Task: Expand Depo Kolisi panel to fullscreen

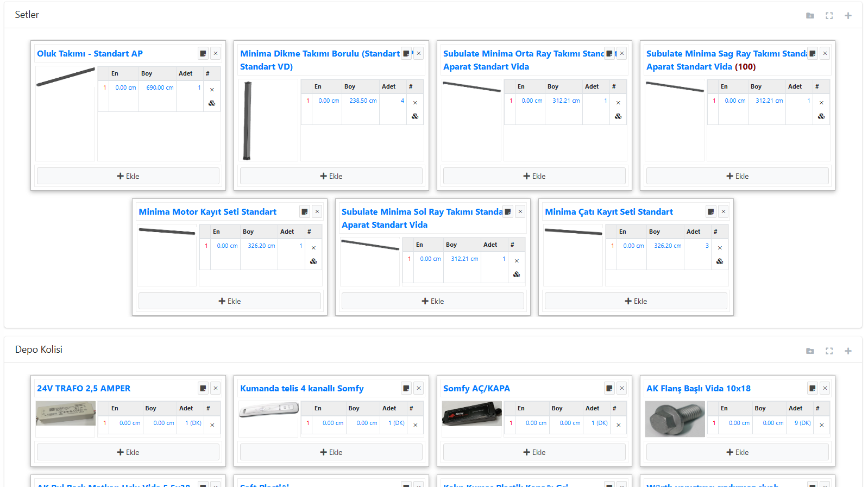Action: 829,351
